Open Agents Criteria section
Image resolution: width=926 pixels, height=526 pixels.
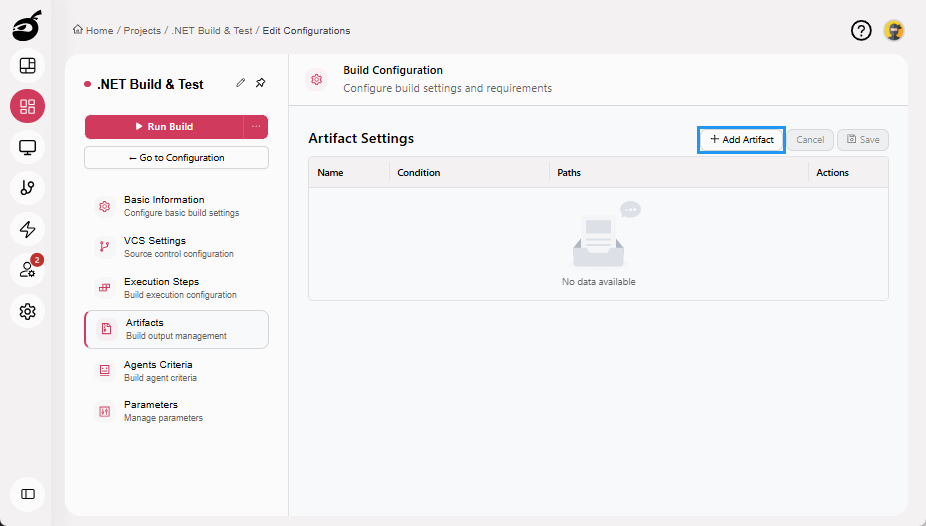point(177,371)
